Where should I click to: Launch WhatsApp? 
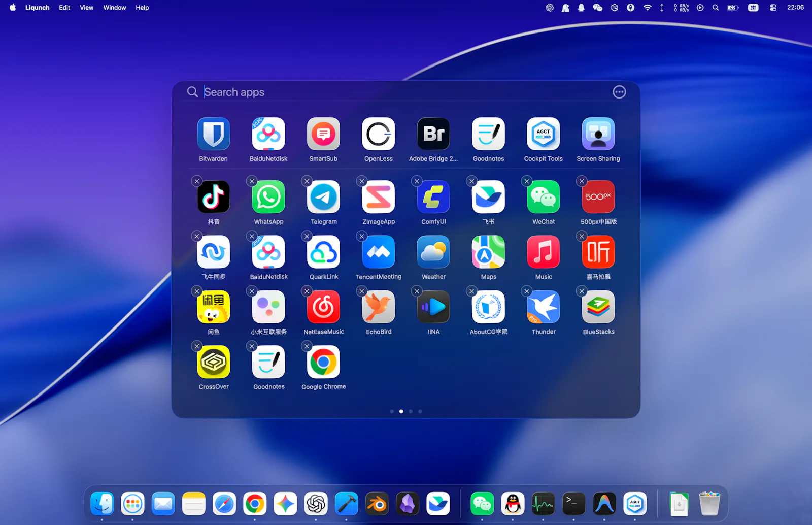click(x=268, y=197)
